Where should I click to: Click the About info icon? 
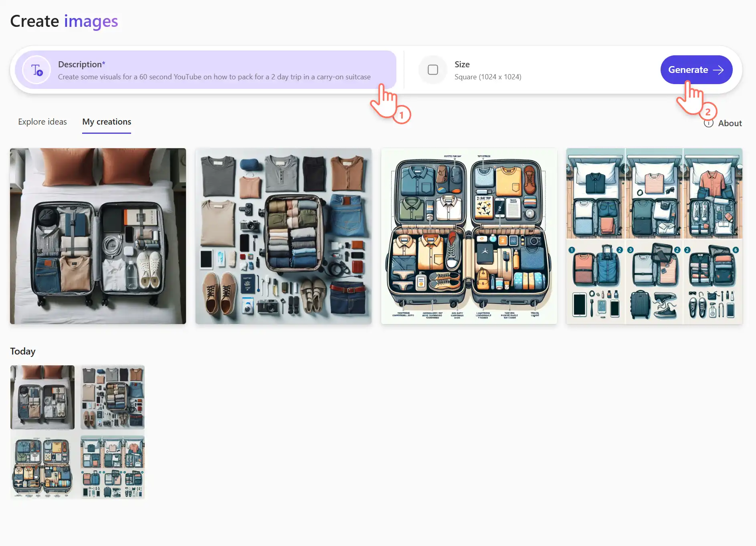708,123
